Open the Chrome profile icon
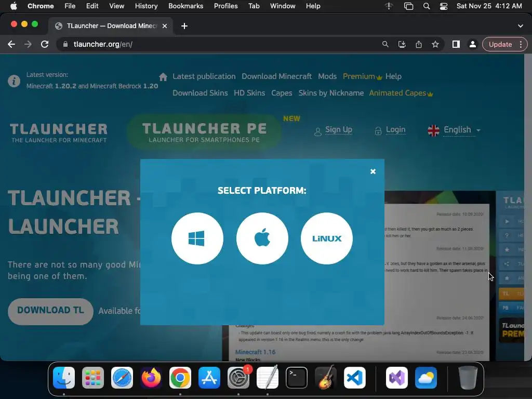The width and height of the screenshot is (532, 399). (x=472, y=45)
